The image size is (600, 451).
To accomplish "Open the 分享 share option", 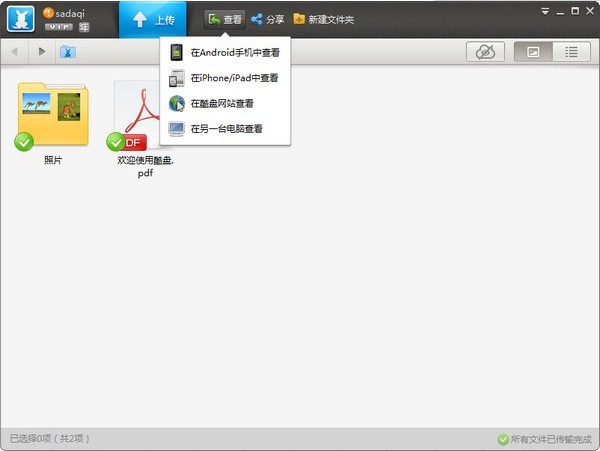I will (x=268, y=19).
